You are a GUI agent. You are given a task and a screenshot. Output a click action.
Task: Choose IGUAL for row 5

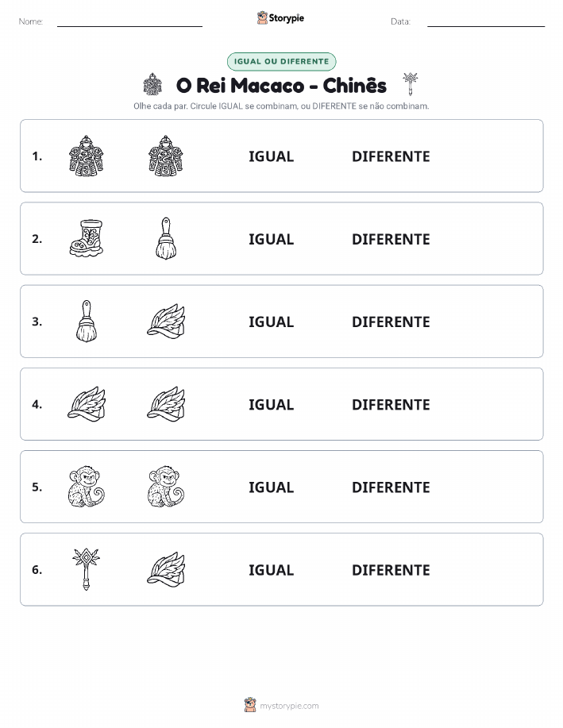click(x=272, y=487)
